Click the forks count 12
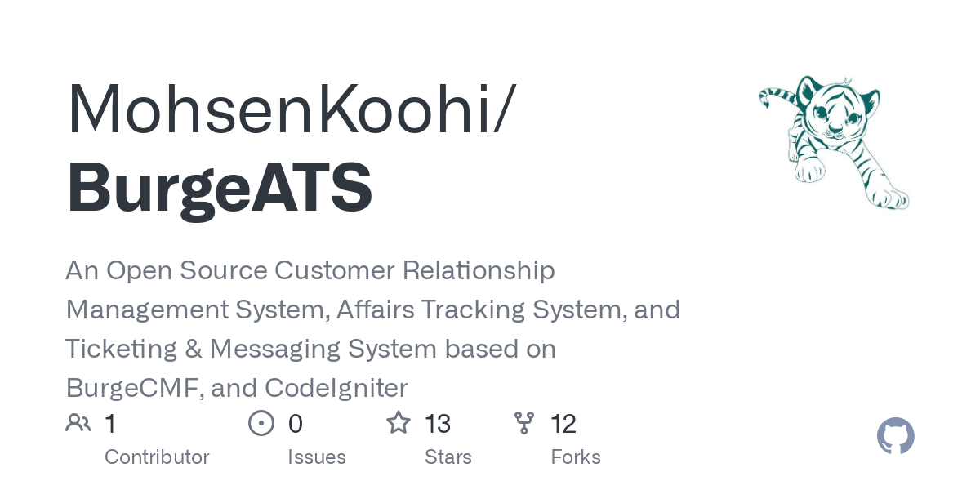980x490 pixels. point(563,424)
